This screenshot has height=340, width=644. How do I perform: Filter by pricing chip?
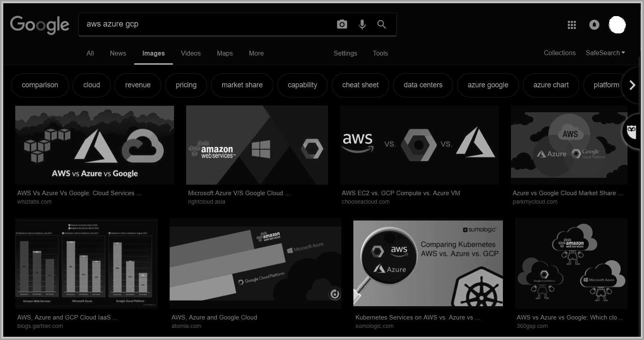click(x=186, y=85)
